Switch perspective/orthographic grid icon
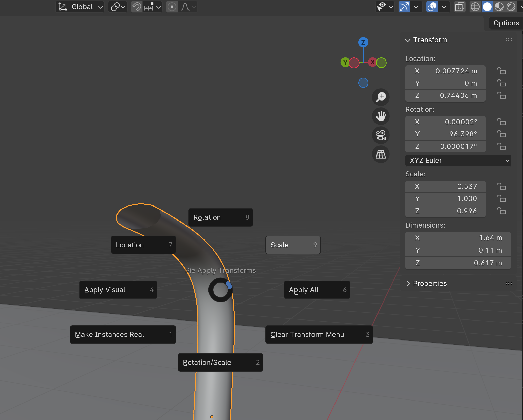Viewport: 523px width, 420px height. pos(381,154)
